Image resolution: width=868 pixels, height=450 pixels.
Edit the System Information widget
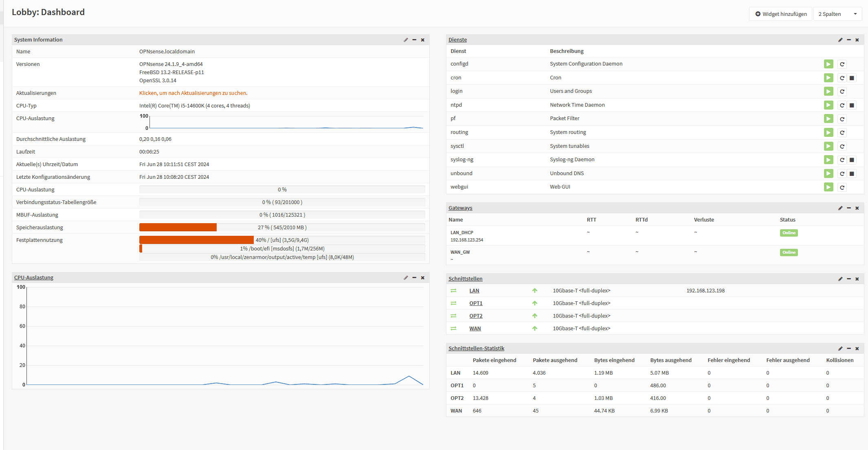point(406,40)
